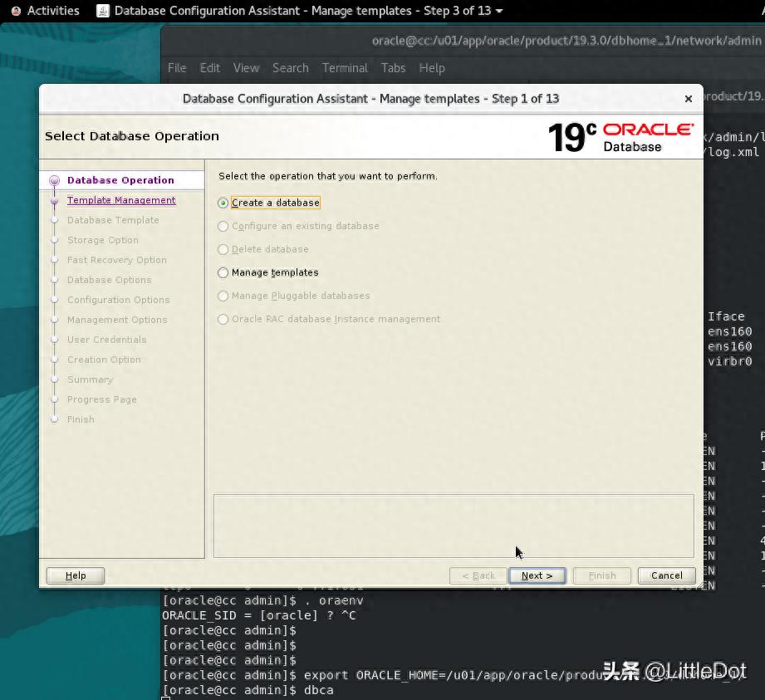Click the Database Operation step bullet icon
765x700 pixels.
[55, 180]
